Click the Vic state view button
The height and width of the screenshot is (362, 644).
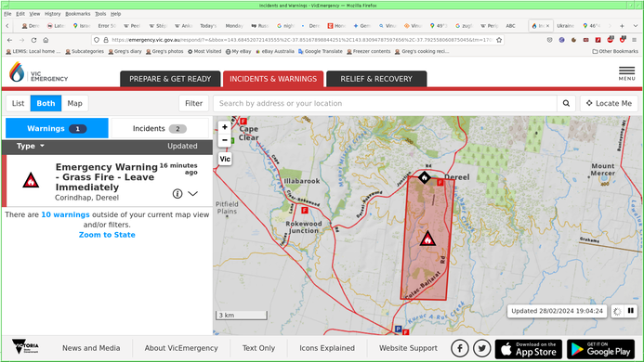tap(225, 159)
